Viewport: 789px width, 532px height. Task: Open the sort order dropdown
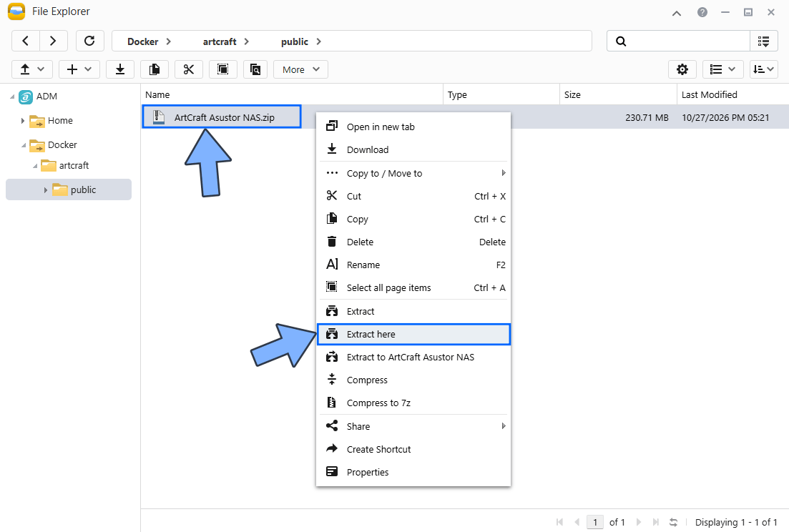coord(764,69)
